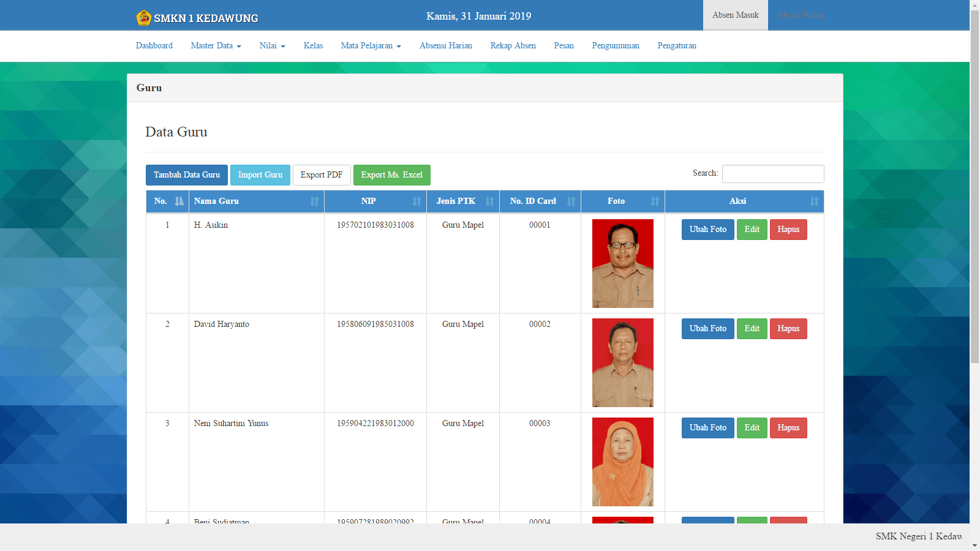This screenshot has width=980, height=551.
Task: Open the Pesan menu
Action: click(x=564, y=46)
